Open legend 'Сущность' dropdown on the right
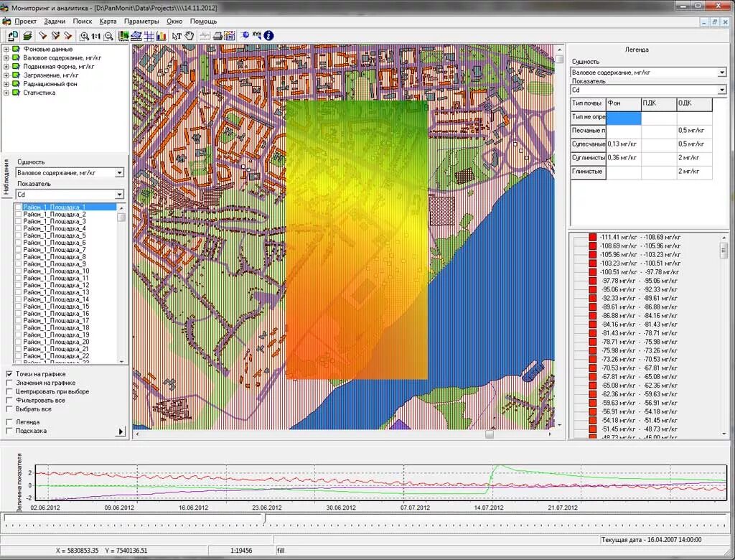Screen dimensions: 735x560 click(722, 73)
